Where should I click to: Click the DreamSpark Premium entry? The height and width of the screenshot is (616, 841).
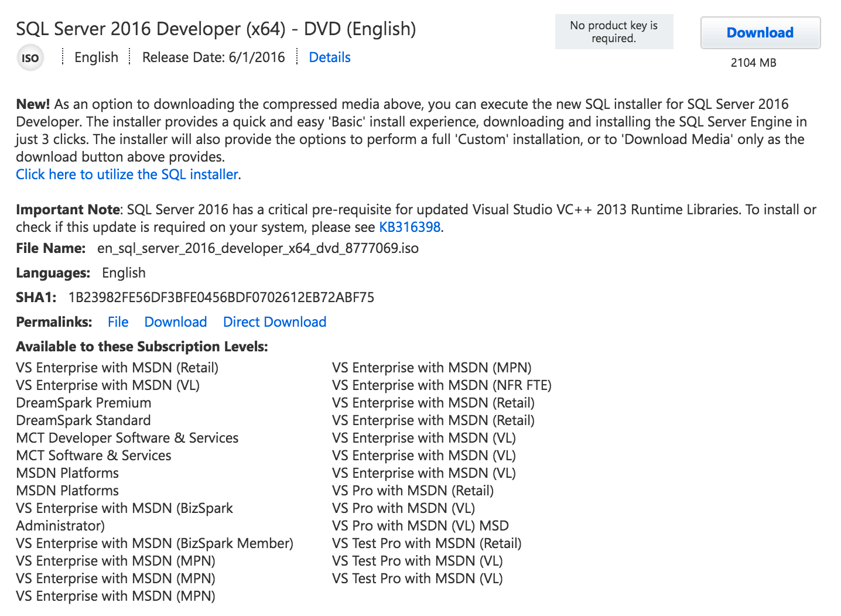click(x=84, y=403)
